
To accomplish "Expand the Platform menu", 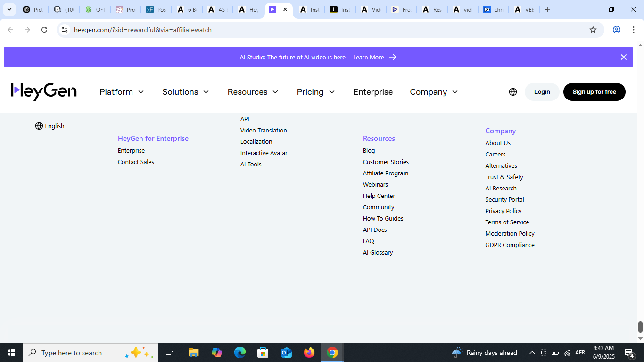I will coord(122,92).
